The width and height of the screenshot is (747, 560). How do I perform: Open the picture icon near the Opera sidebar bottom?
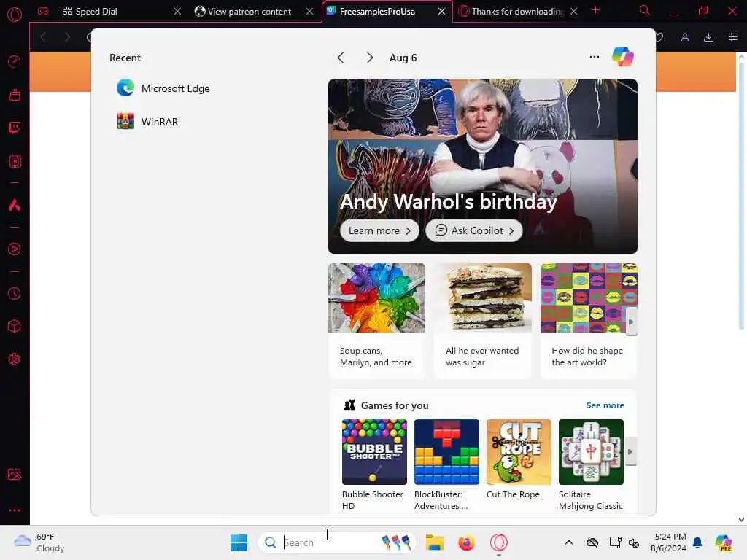[15, 474]
